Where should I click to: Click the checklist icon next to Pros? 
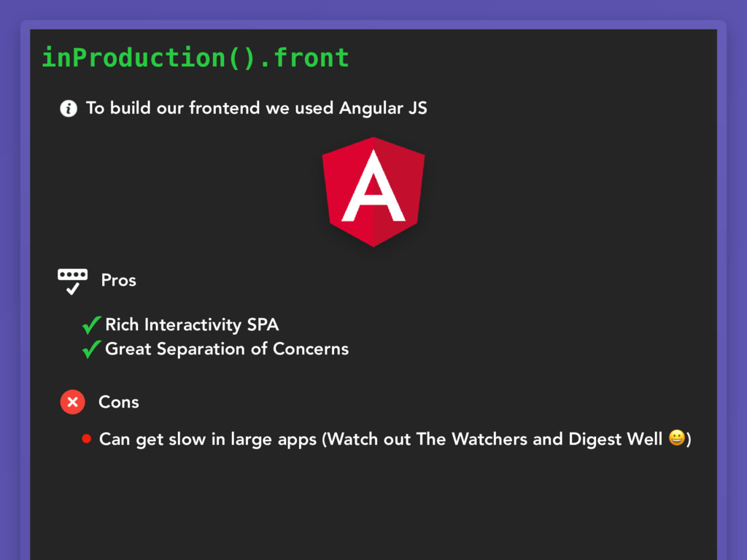(72, 281)
